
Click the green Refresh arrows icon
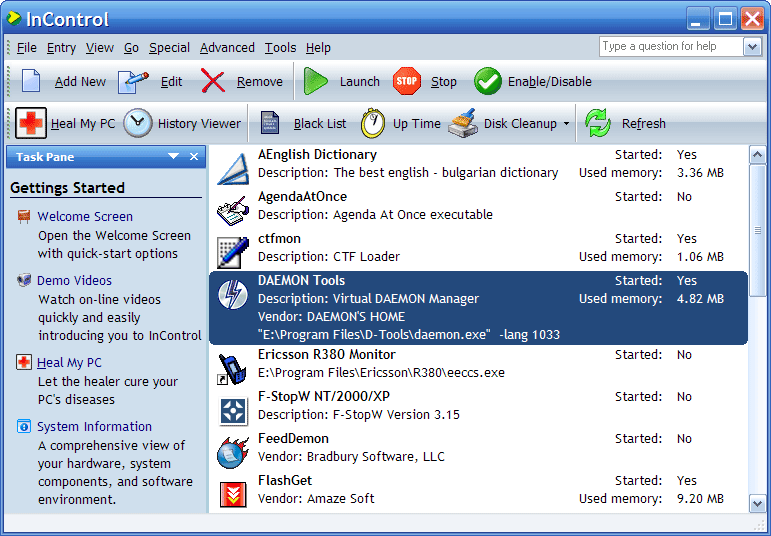point(598,123)
